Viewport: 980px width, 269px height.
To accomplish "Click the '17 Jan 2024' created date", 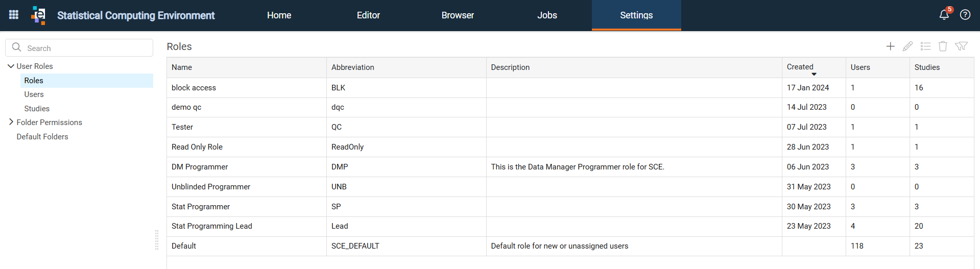I will [x=808, y=88].
